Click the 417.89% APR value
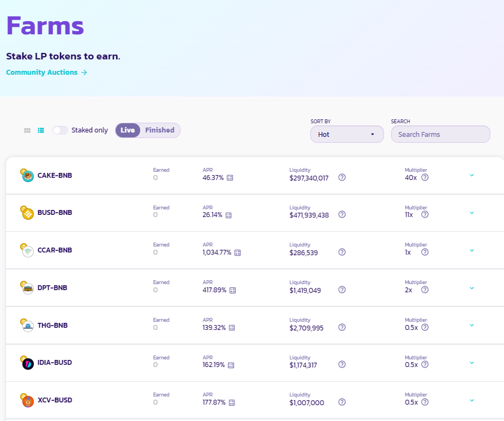 point(214,290)
